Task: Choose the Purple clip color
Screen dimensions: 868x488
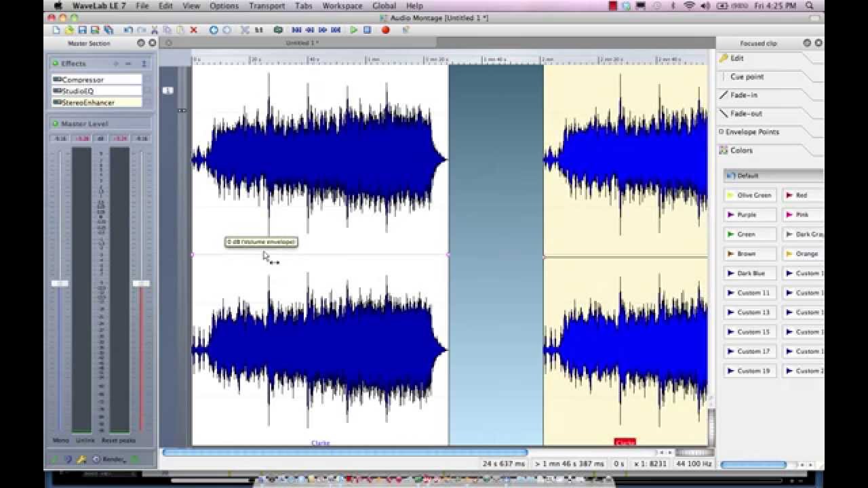Action: point(750,215)
